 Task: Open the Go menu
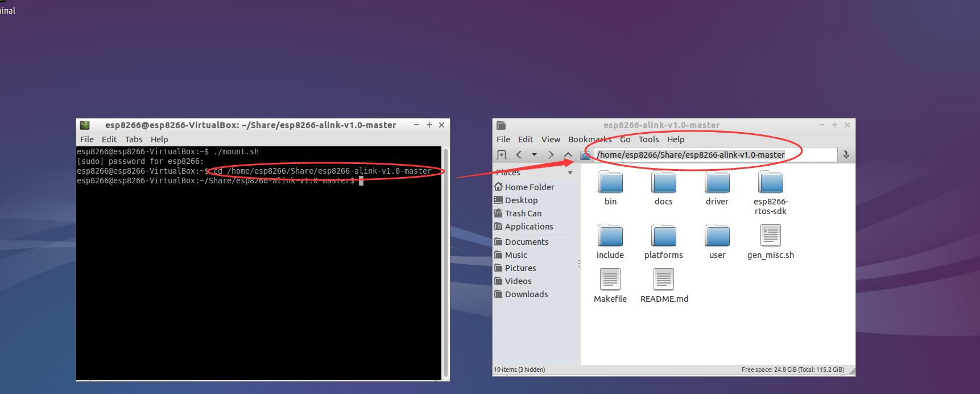(x=625, y=139)
